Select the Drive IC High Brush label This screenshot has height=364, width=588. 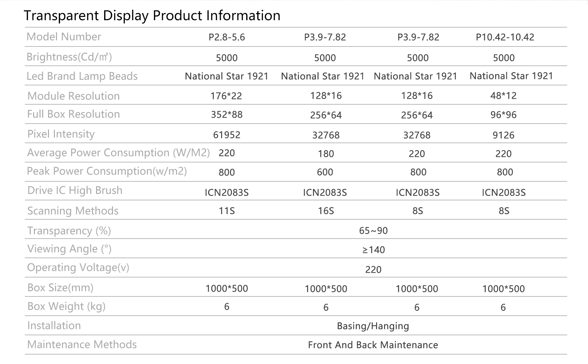[75, 191]
